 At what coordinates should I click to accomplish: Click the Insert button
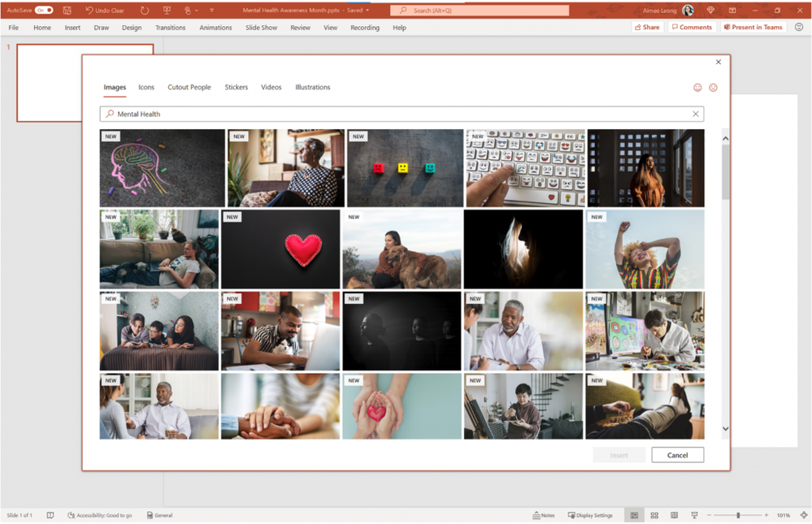[619, 455]
